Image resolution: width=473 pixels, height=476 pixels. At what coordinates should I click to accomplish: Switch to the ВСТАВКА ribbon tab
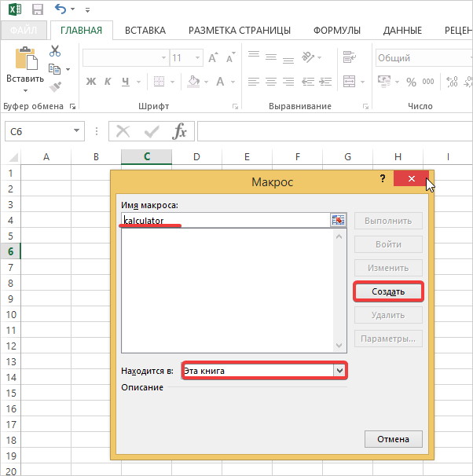[145, 31]
